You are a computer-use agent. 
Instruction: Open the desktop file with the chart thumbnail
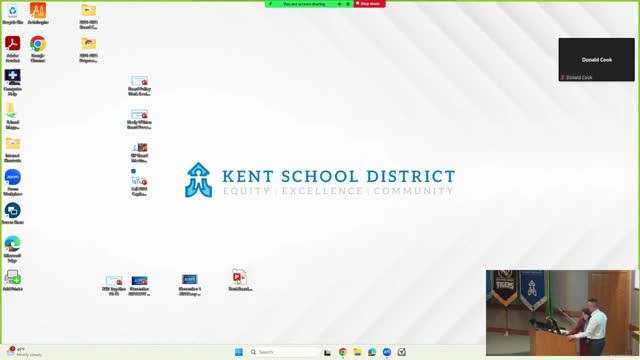[139, 183]
